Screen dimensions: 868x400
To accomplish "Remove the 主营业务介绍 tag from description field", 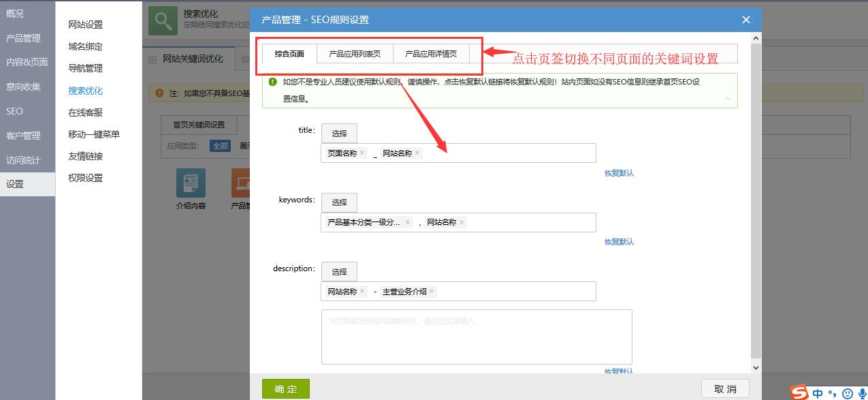I will (x=432, y=292).
